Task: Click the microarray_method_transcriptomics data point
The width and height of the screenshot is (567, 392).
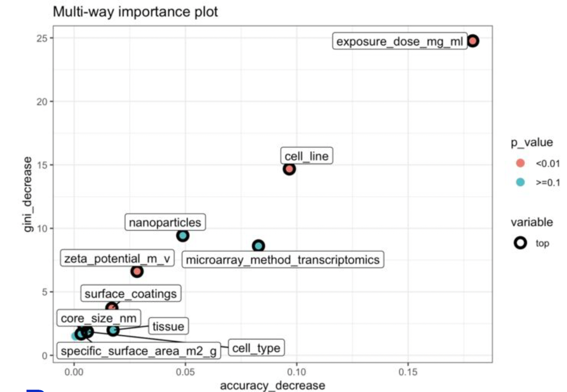Action: [259, 246]
